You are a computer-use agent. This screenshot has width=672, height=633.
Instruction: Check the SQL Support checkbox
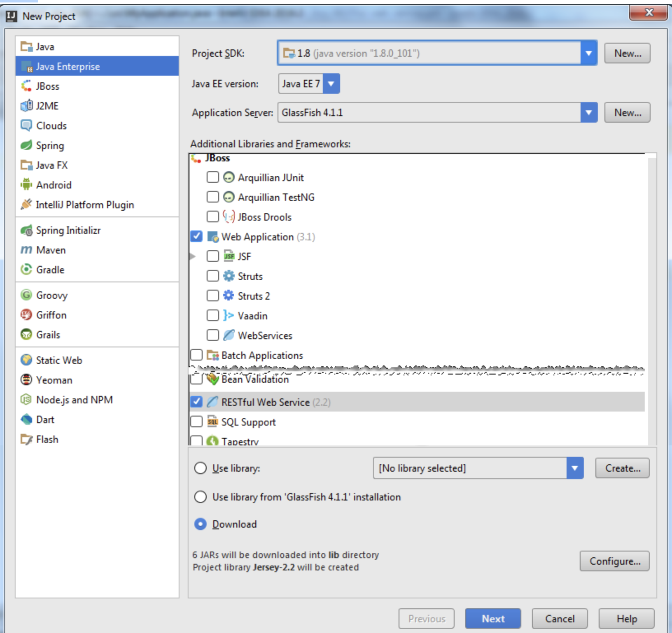(x=196, y=422)
